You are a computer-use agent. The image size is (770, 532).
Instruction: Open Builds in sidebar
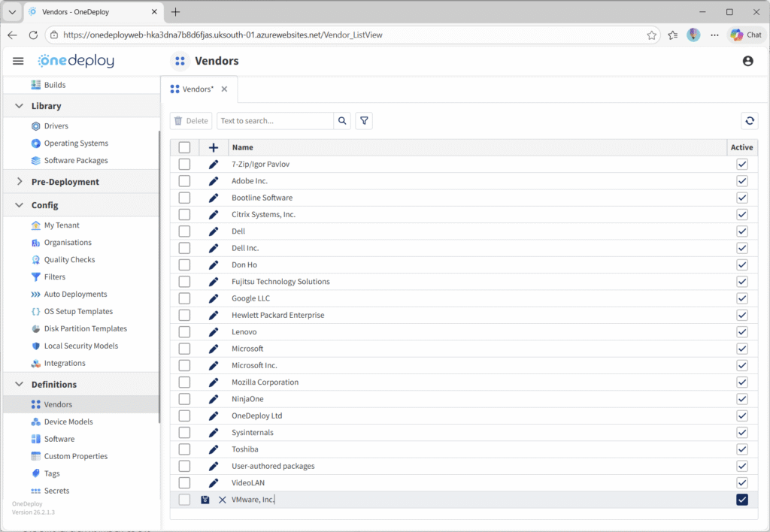54,85
